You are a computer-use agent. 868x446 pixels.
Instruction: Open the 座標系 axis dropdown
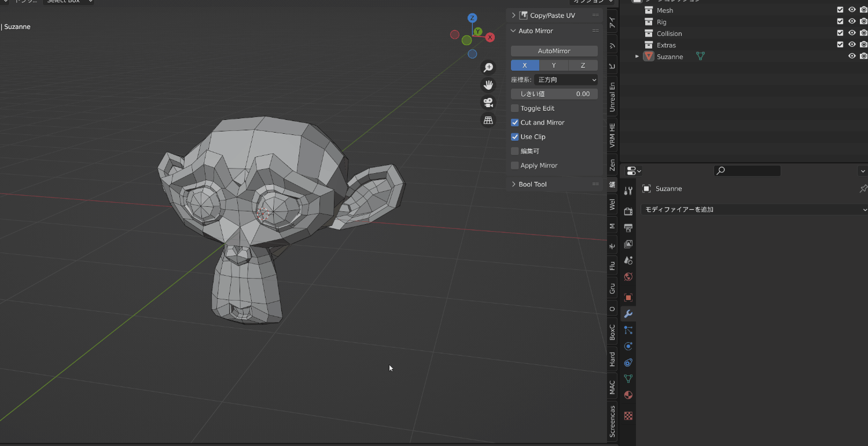566,79
